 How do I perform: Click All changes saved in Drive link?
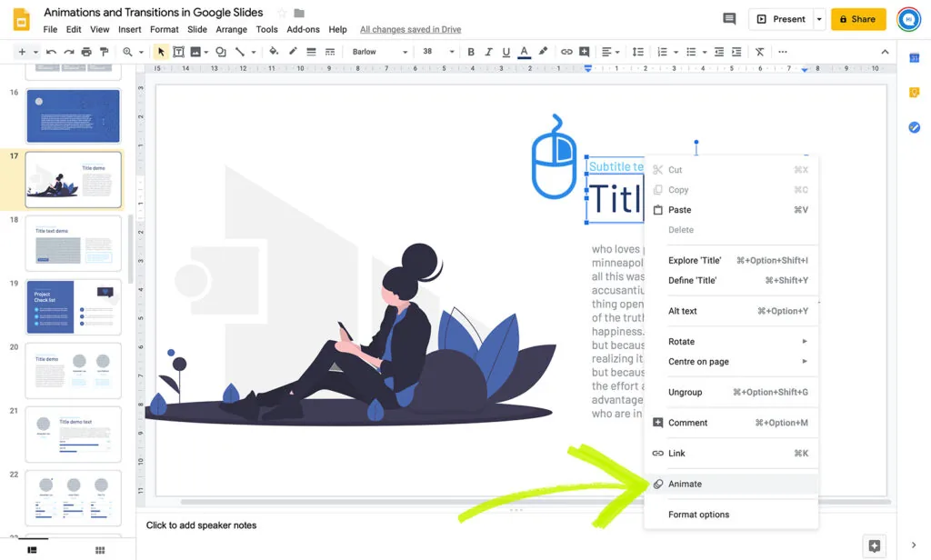(410, 29)
